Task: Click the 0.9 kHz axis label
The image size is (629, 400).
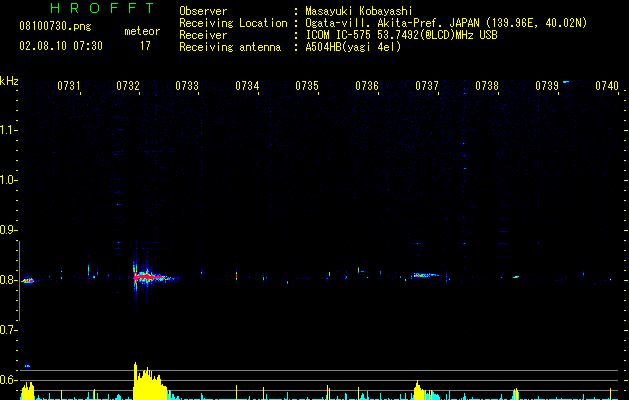Action: tap(8, 230)
